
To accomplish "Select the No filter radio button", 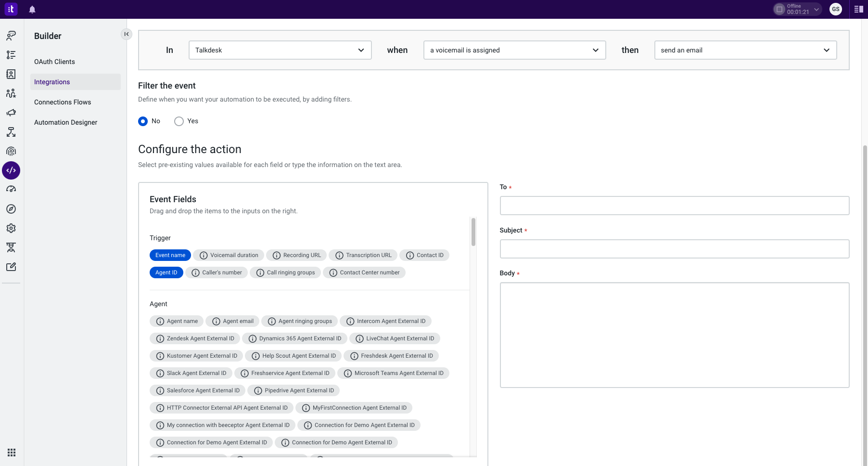I will tap(143, 121).
